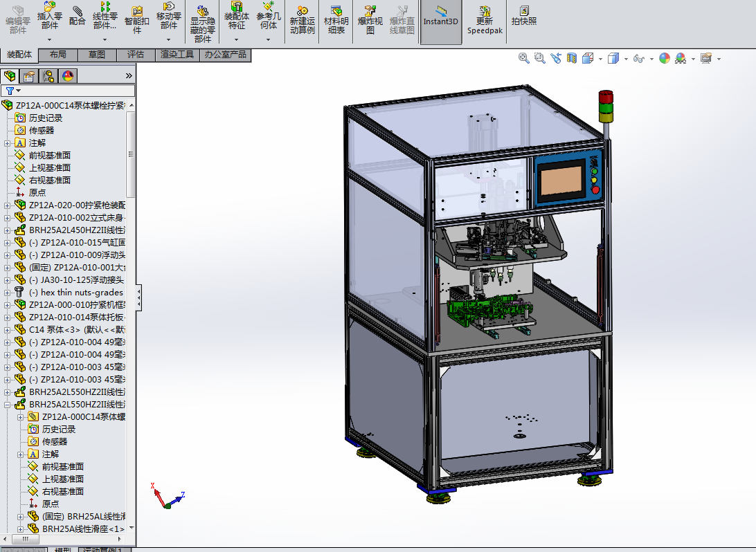Viewport: 756px width, 552px height.
Task: Click the Zoom to Fit magnifier icon
Action: [x=524, y=59]
